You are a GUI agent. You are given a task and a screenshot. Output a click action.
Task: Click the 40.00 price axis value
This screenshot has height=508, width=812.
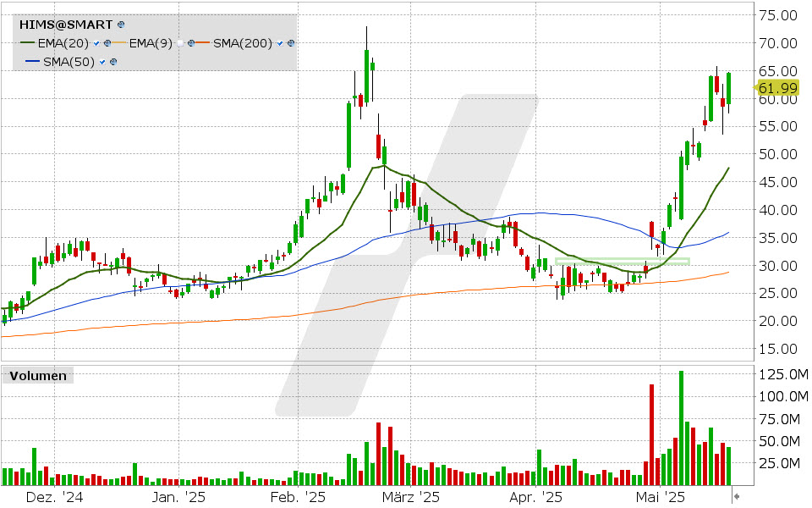[x=778, y=211]
